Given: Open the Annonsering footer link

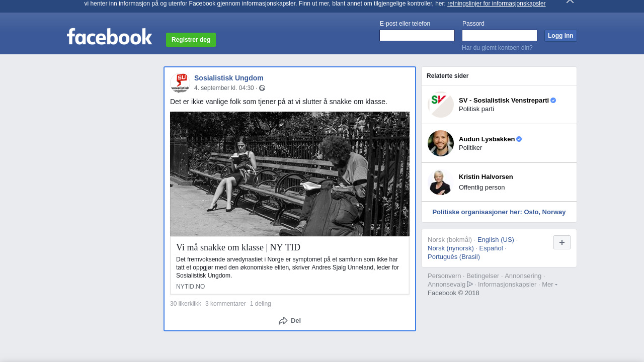Looking at the screenshot, I should point(523,276).
